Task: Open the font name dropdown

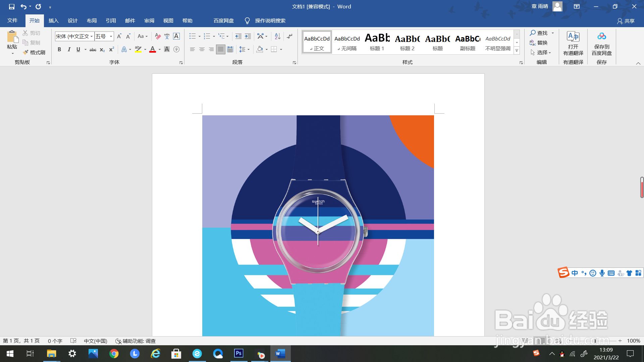Action: [92, 36]
